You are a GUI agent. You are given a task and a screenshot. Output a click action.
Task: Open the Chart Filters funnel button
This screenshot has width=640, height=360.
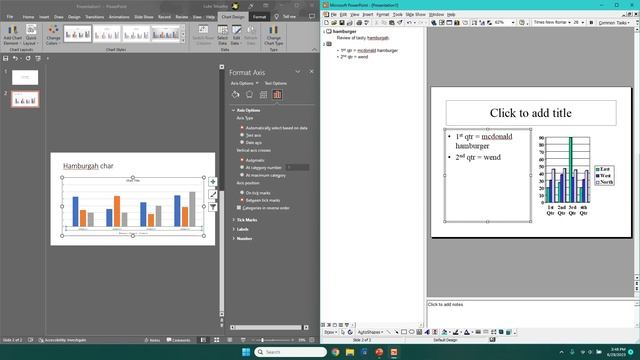point(213,207)
